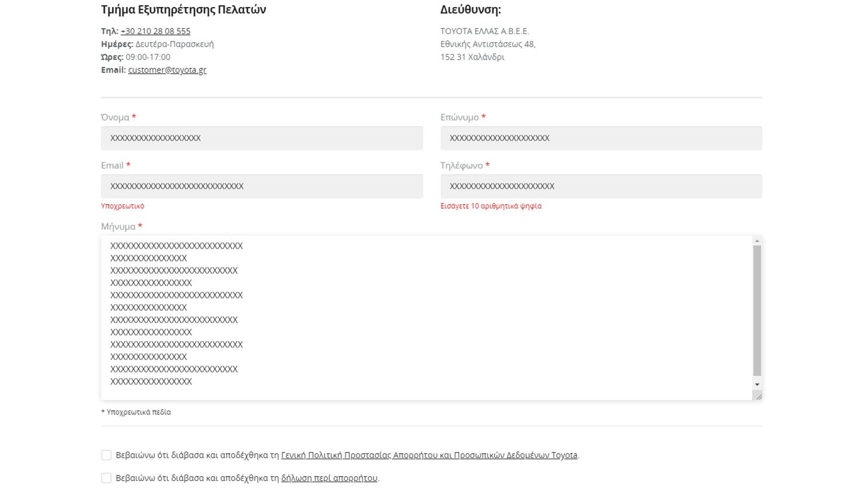Click the Επώνυμο field label
This screenshot has height=488, width=868.
tap(459, 117)
